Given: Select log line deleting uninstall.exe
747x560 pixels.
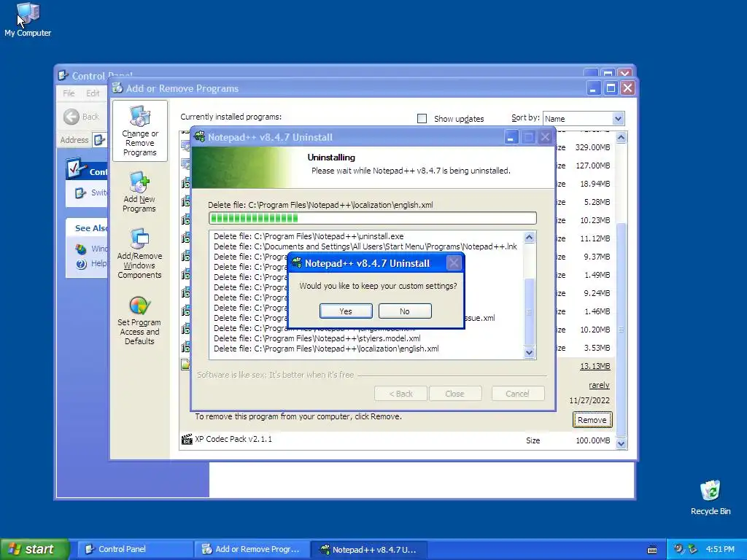Looking at the screenshot, I should [x=309, y=236].
